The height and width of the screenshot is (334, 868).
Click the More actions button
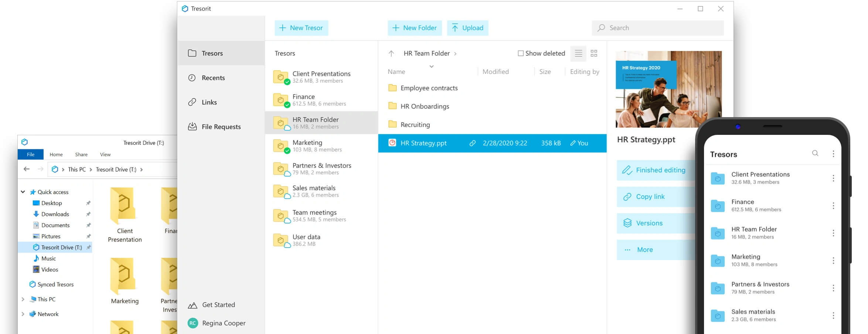click(656, 250)
